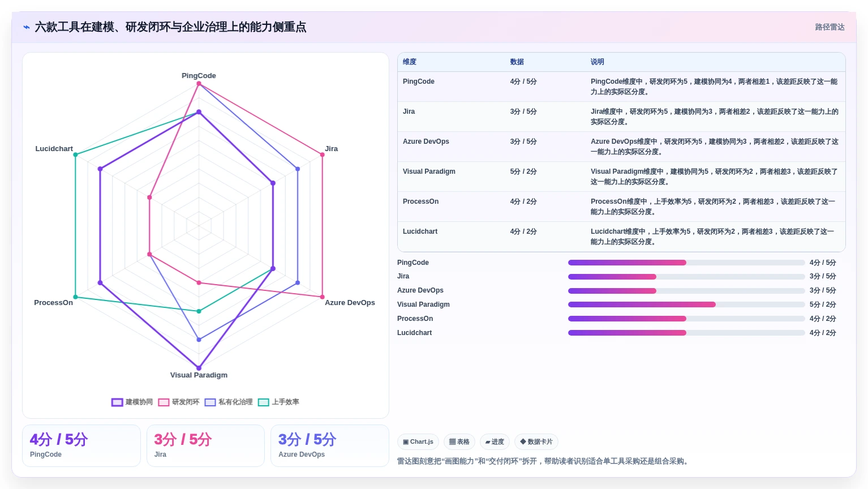Open the PingCode 4分 / 5分 data card
868x489 pixels.
[x=81, y=446]
